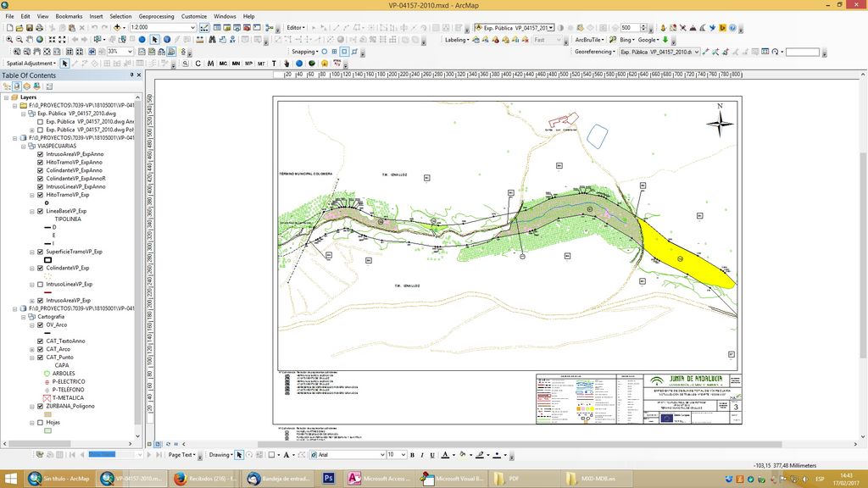868x488 pixels.
Task: Click the Print icon in toolbar
Action: coord(40,28)
